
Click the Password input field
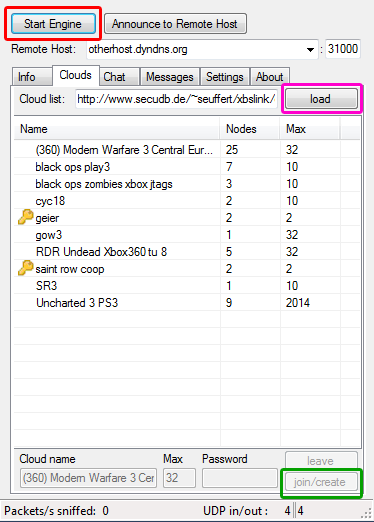[240, 478]
